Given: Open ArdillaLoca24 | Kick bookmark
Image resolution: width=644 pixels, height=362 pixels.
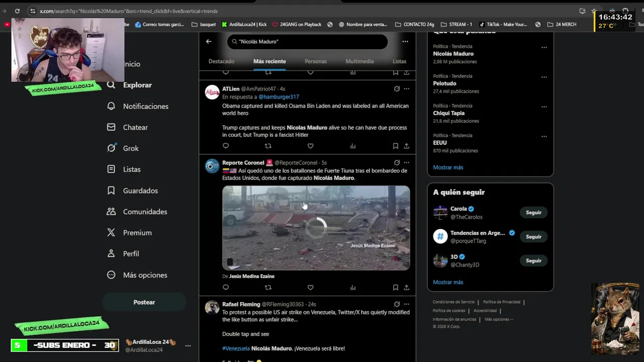Looking at the screenshot, I should click(x=244, y=24).
